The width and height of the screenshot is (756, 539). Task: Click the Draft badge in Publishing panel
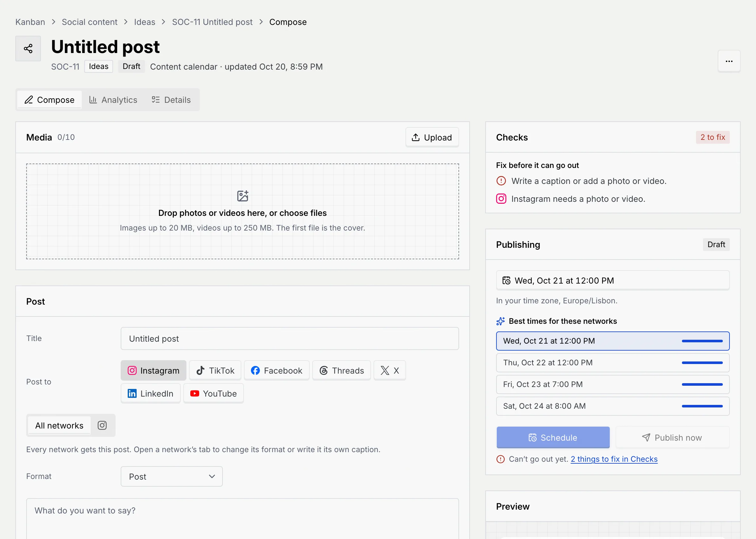coord(716,245)
